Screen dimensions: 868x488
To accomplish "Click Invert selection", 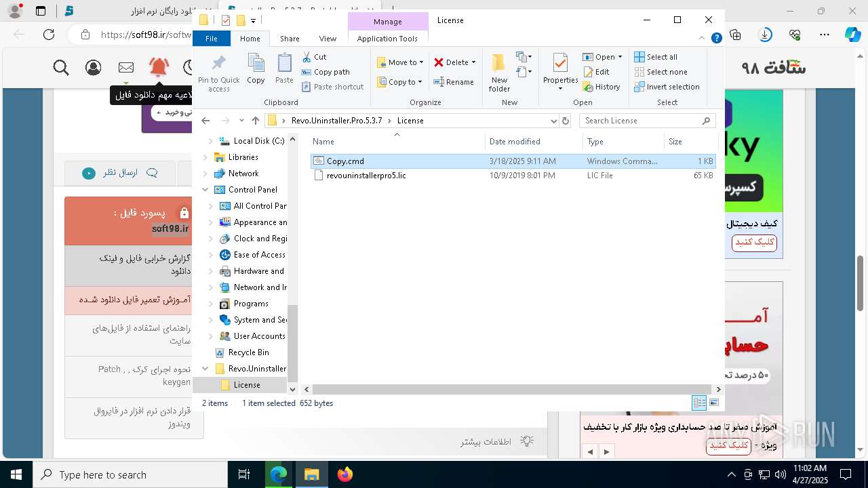I will pyautogui.click(x=667, y=87).
